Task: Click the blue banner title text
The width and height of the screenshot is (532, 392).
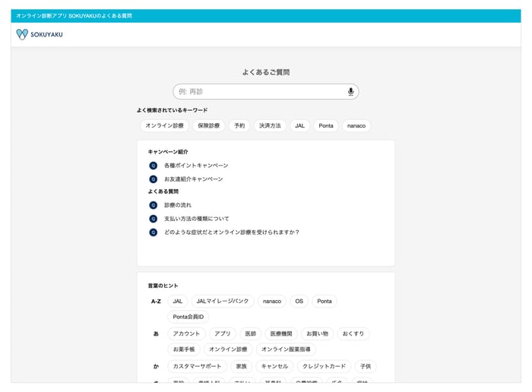Action: pyautogui.click(x=74, y=16)
